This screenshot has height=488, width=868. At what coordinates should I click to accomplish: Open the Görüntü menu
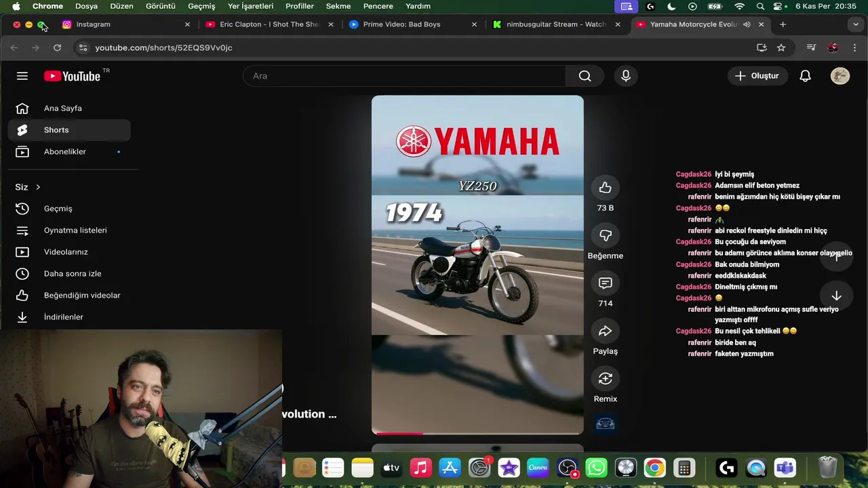(161, 6)
